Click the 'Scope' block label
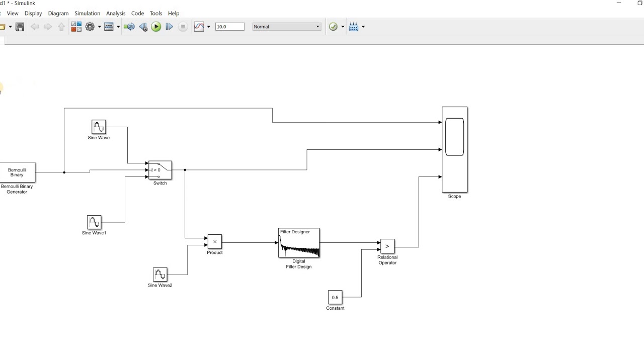 (x=454, y=197)
